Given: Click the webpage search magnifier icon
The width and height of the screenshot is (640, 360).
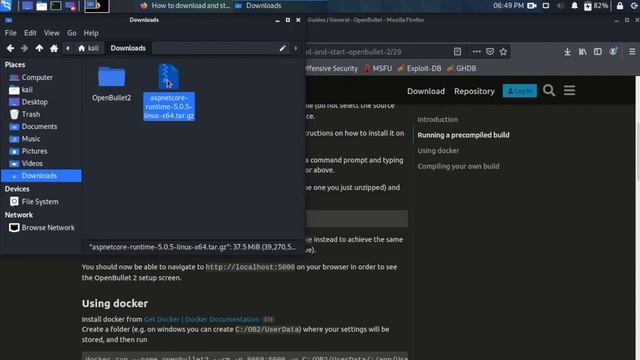Looking at the screenshot, I should click(x=549, y=90).
